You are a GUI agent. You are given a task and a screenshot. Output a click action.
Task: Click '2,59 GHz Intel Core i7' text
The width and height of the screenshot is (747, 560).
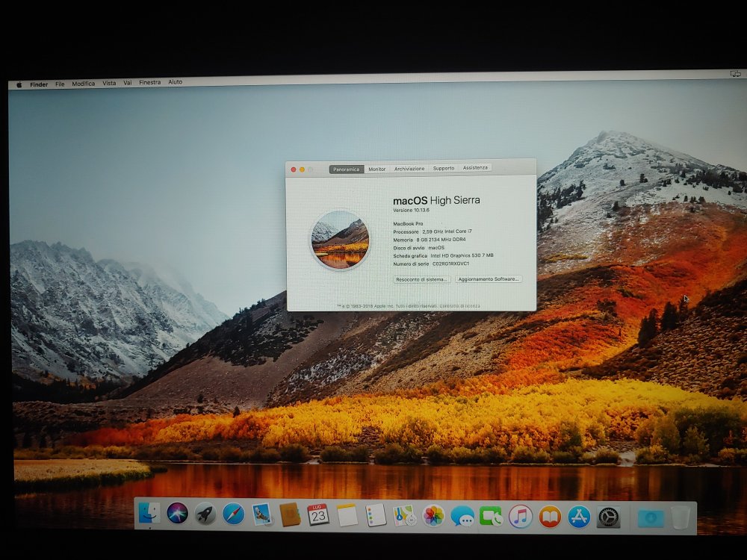(x=447, y=231)
